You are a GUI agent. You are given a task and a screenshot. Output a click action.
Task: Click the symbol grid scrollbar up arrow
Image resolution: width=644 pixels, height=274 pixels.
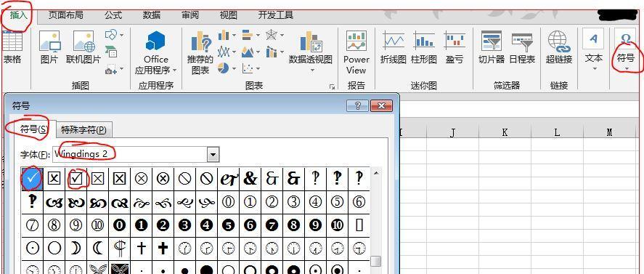(375, 172)
